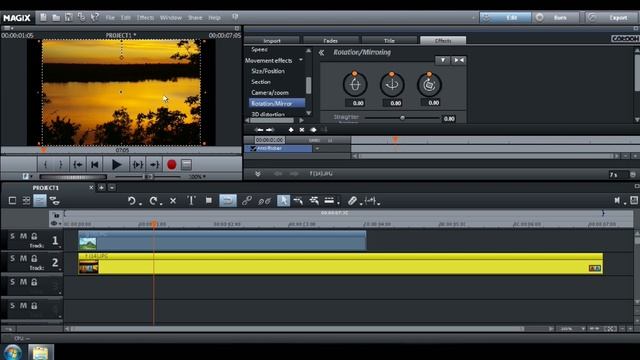This screenshot has height=360, width=640.
Task: Click the Export button at top right
Action: (612, 18)
